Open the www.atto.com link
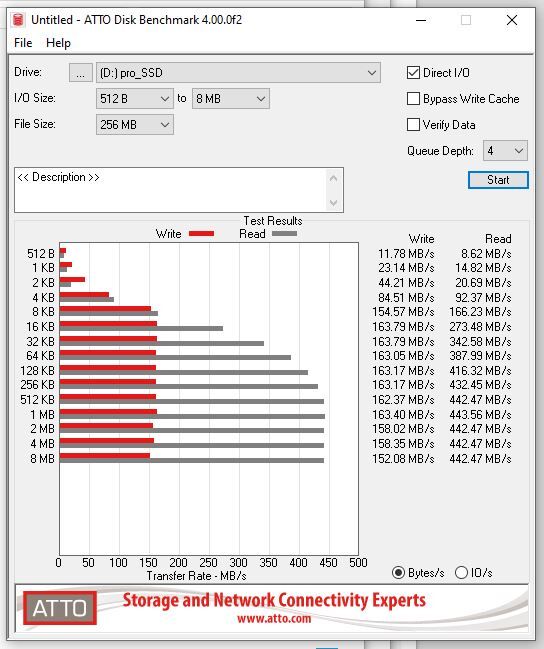The image size is (544, 649). (274, 619)
